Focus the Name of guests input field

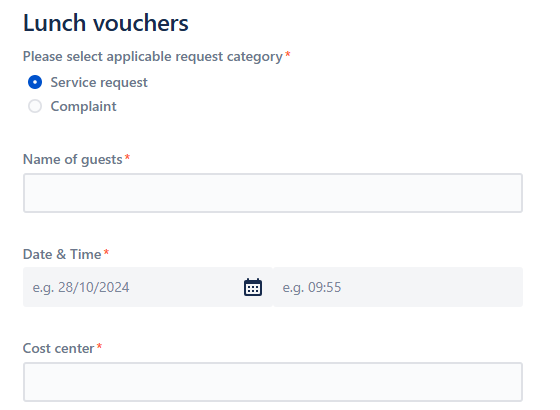(x=273, y=193)
